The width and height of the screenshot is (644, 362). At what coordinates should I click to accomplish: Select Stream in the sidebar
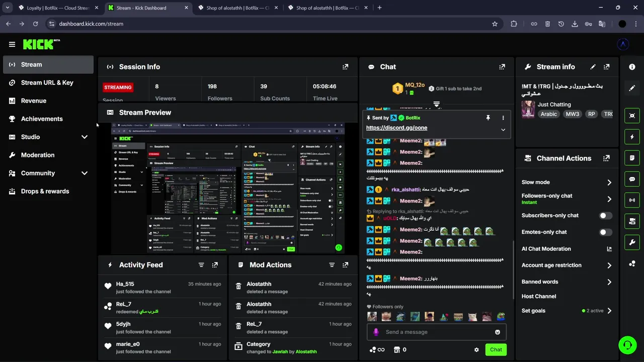48,64
